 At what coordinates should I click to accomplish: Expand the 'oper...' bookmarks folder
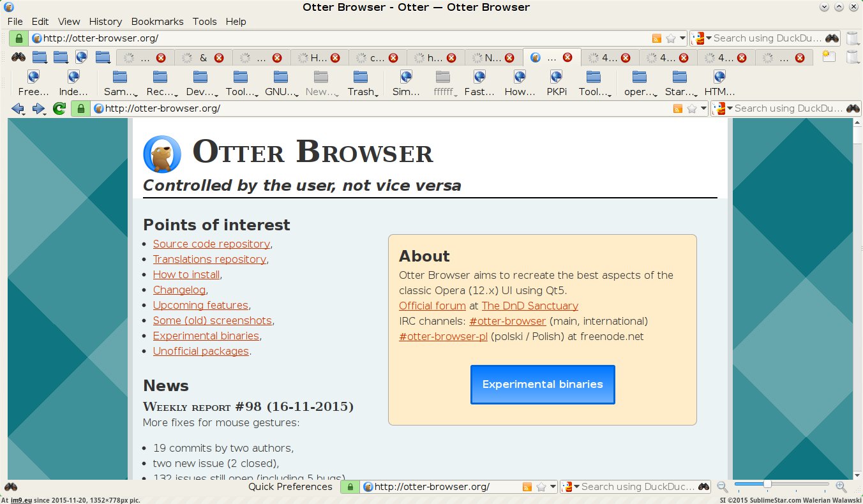pyautogui.click(x=640, y=84)
